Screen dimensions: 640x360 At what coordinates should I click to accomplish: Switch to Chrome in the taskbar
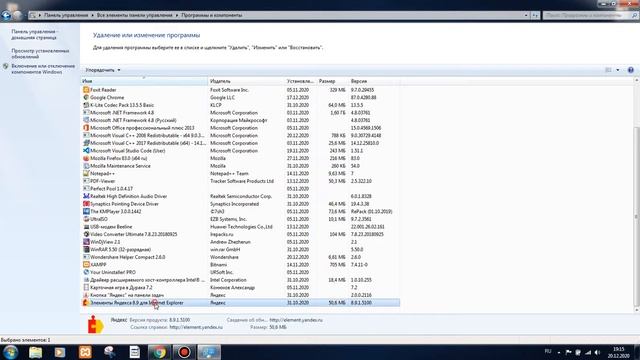159,352
